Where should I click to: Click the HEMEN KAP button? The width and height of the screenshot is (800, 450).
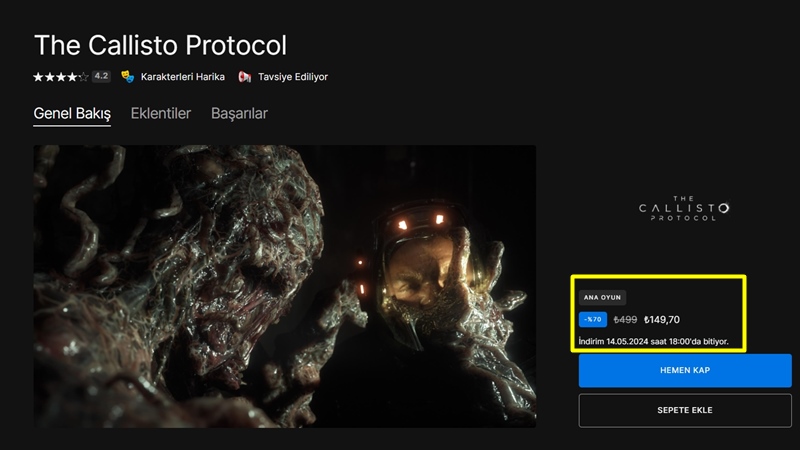click(x=685, y=370)
